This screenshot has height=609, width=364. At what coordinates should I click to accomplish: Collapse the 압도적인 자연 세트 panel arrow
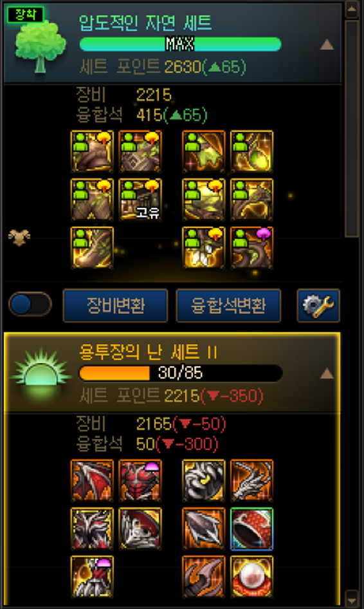coord(327,44)
